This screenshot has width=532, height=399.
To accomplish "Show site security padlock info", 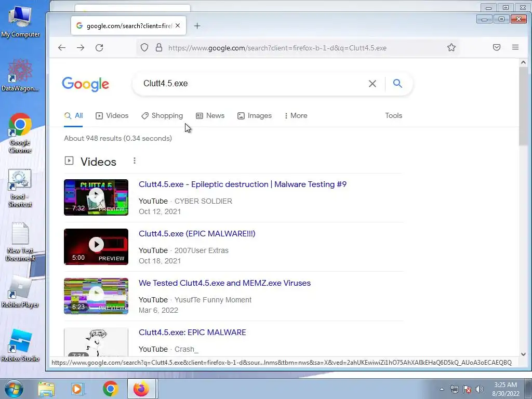I will [x=159, y=47].
